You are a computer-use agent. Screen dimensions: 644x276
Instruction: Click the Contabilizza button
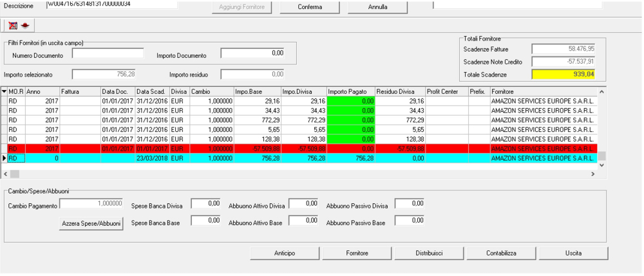pyautogui.click(x=502, y=253)
